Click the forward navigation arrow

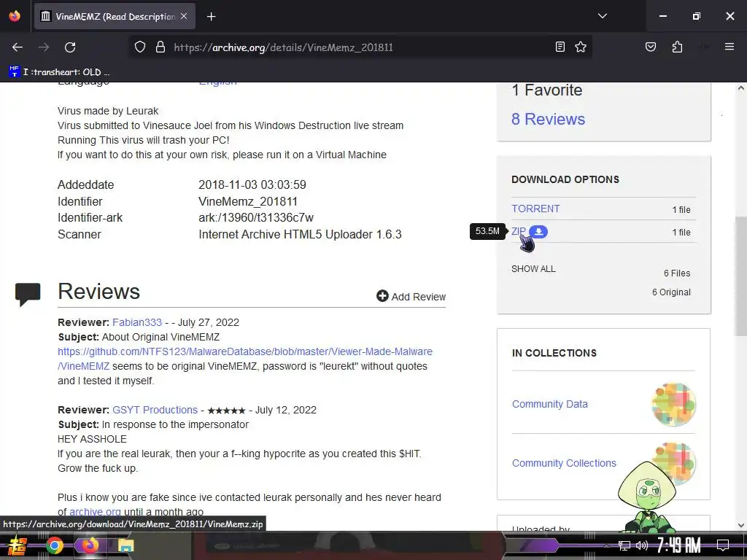[44, 47]
